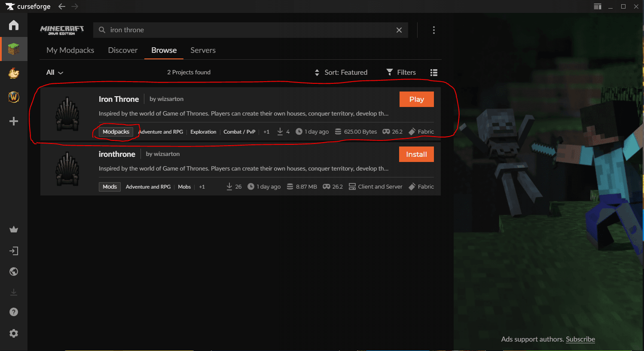644x351 pixels.
Task: Click the Client and Server label
Action: 380,187
